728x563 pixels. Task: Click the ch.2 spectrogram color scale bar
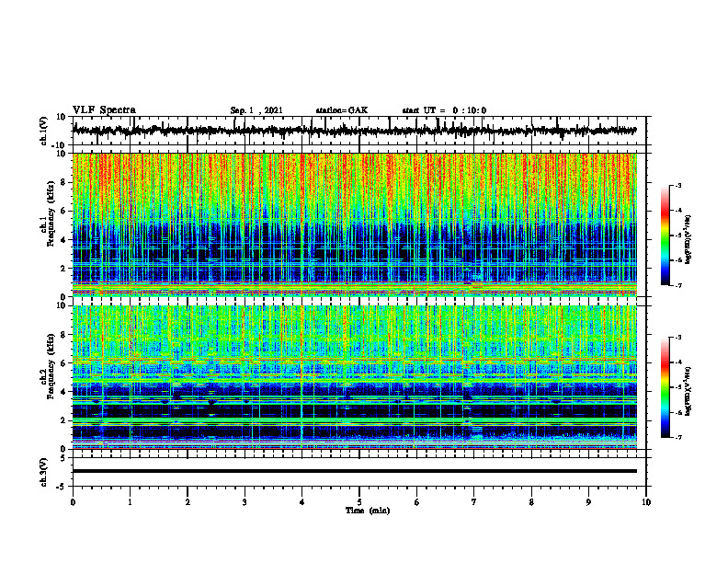pos(665,387)
